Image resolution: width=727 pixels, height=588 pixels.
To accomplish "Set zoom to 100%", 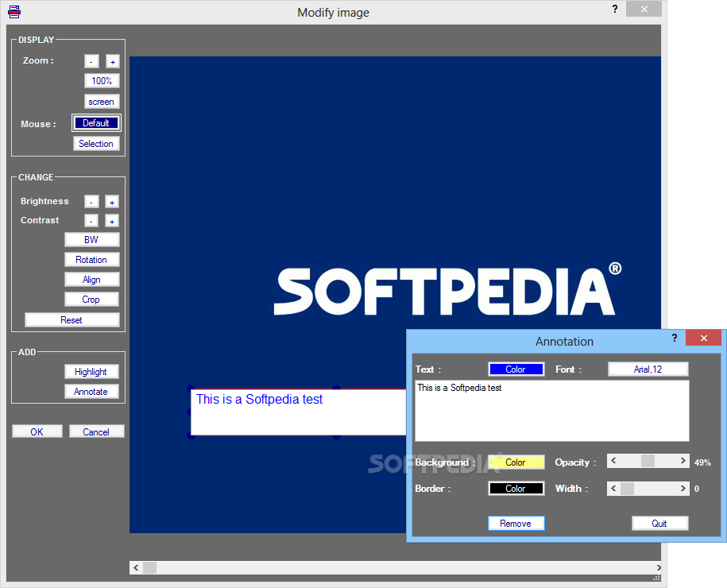I will [x=102, y=81].
